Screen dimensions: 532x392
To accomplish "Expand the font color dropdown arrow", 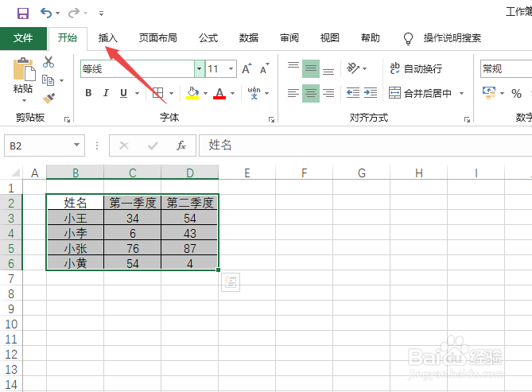I will point(232,93).
